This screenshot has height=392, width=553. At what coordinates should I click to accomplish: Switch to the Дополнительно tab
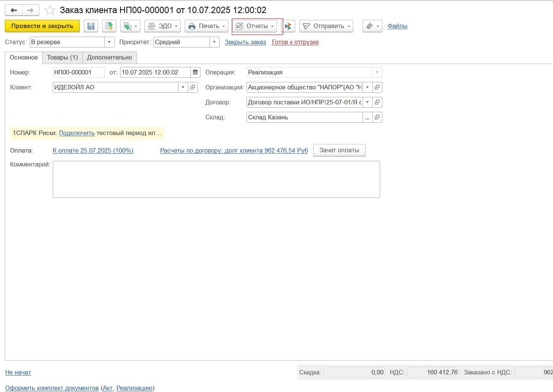coord(109,58)
